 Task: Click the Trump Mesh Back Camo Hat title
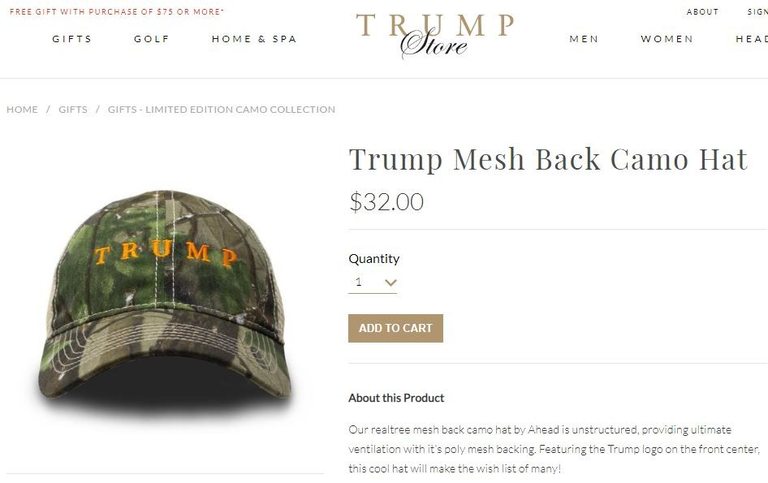point(548,159)
